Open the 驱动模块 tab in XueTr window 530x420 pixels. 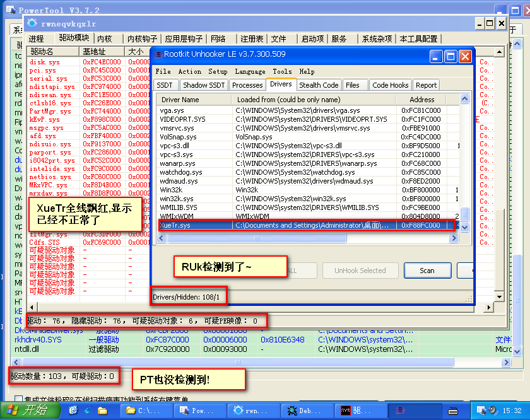tap(74, 38)
